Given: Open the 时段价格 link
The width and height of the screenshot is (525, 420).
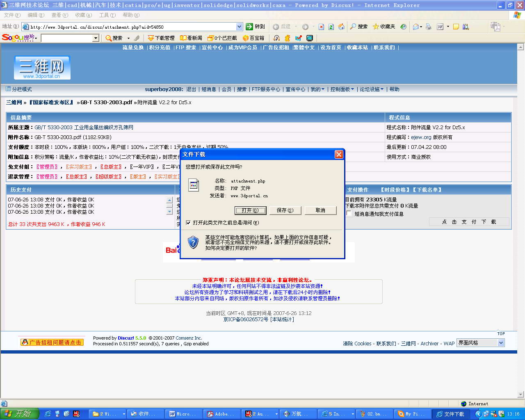Looking at the screenshot, I should click(395, 190).
